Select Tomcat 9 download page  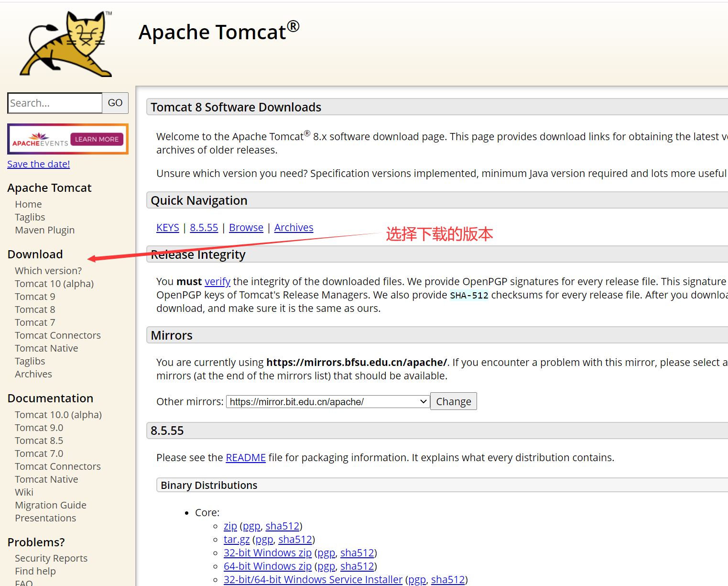[x=35, y=297]
